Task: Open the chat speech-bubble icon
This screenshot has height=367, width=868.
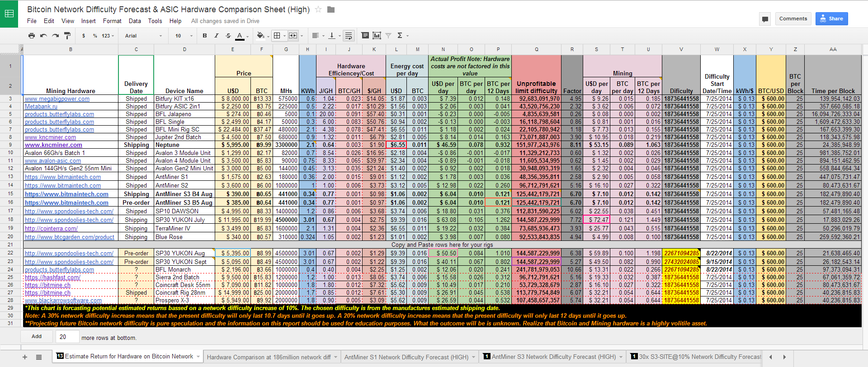Action: (x=765, y=19)
